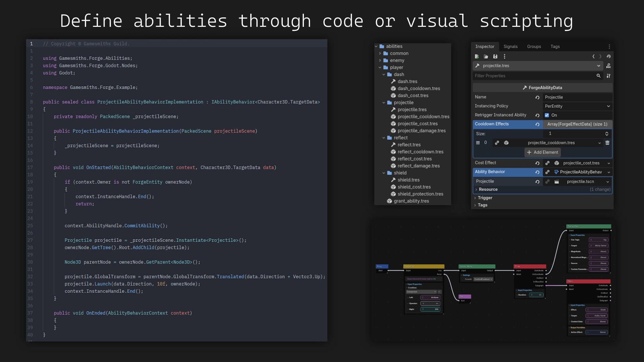Switch to the Groups tab

coord(534,47)
